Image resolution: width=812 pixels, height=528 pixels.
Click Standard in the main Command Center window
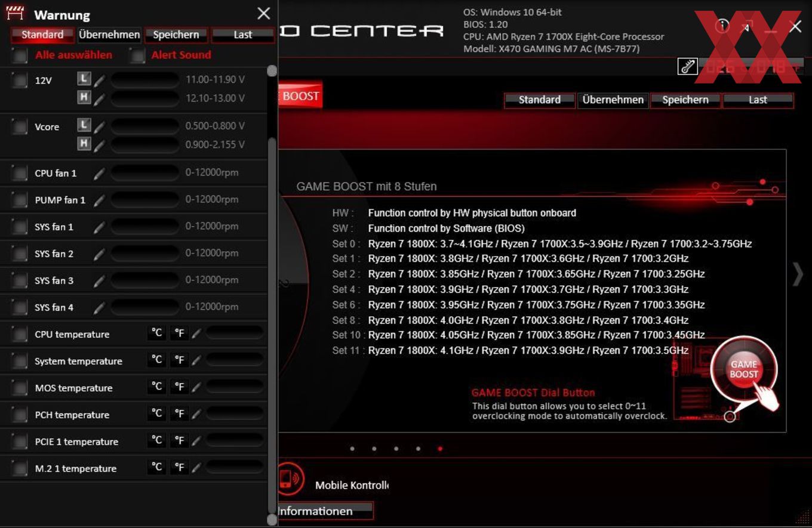[x=540, y=100]
